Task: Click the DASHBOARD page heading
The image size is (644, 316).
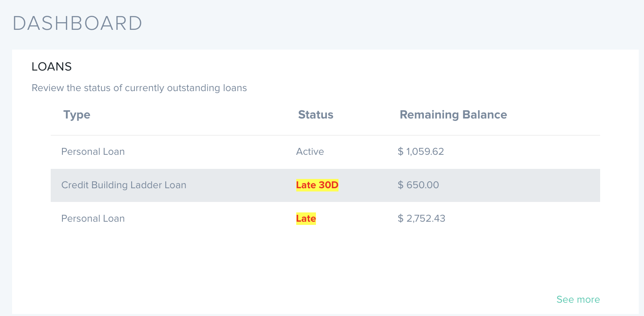Action: pos(77,23)
